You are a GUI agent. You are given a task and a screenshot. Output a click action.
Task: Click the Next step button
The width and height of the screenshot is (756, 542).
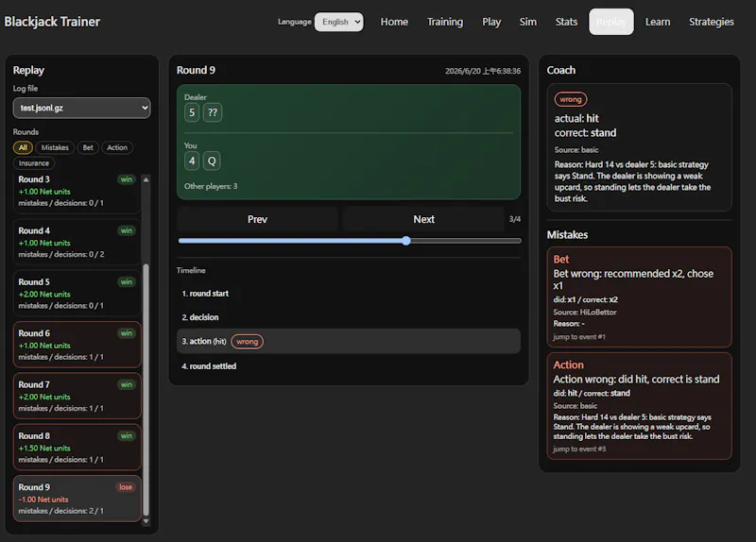tap(423, 219)
